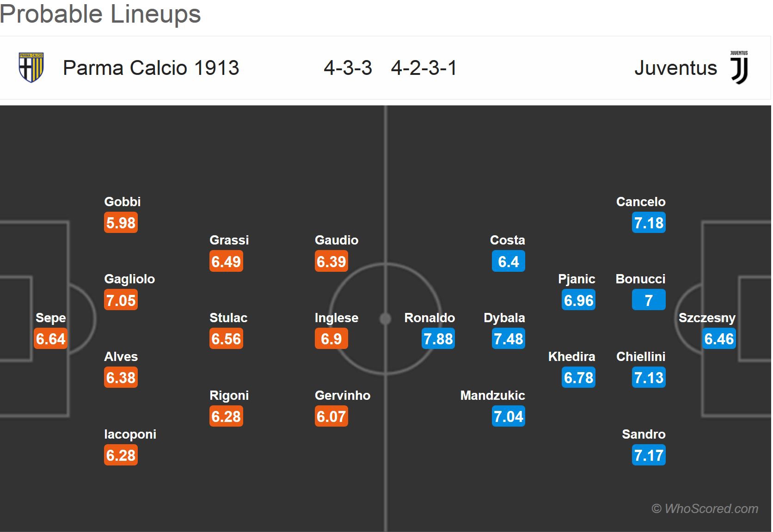Click Ronaldo's 7.88 rating badge
This screenshot has height=532, width=773.
[x=438, y=339]
